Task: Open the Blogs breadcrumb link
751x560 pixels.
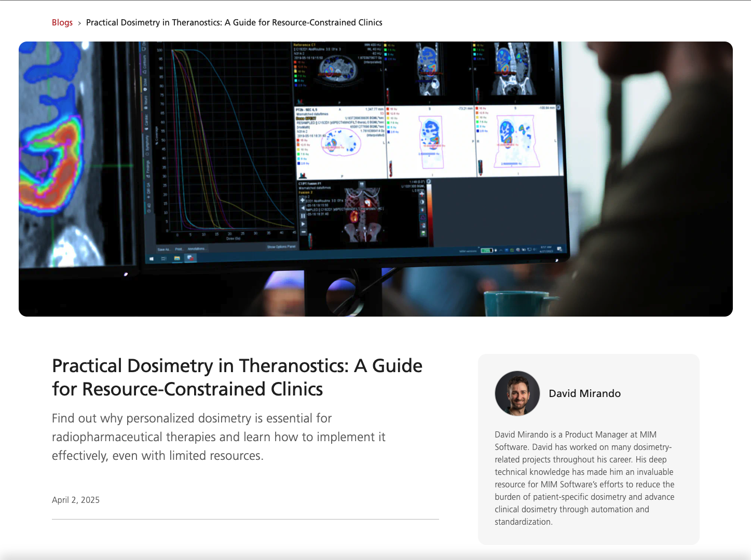Action: pos(62,22)
